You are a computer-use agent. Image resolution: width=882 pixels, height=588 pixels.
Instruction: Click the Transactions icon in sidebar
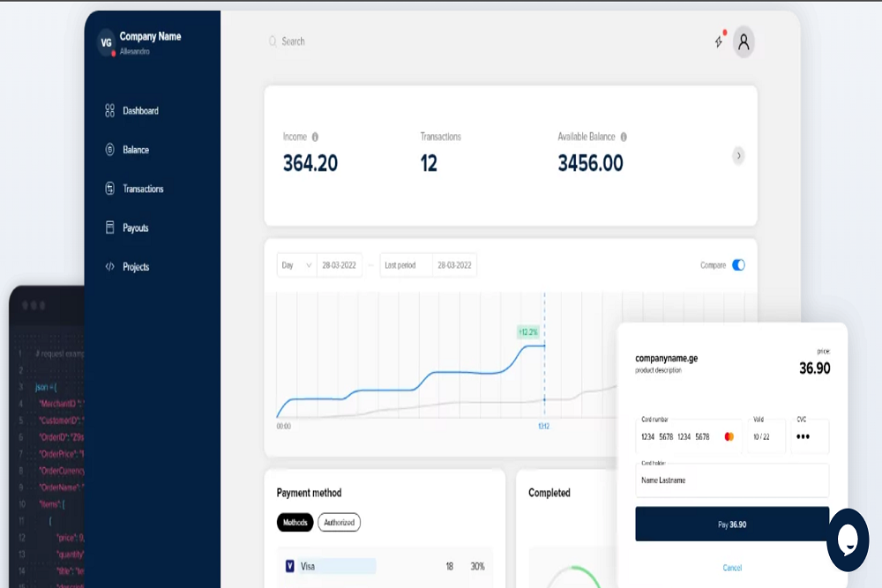pyautogui.click(x=110, y=189)
